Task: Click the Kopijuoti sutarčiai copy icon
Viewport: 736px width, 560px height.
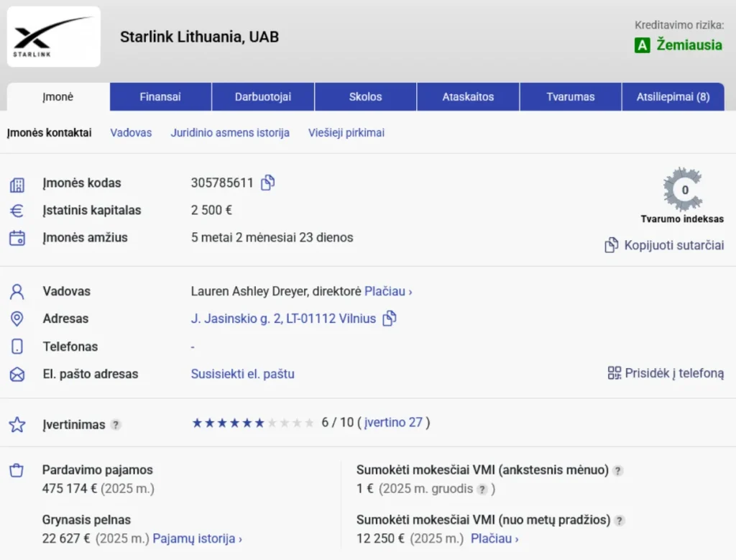Action: coord(611,245)
